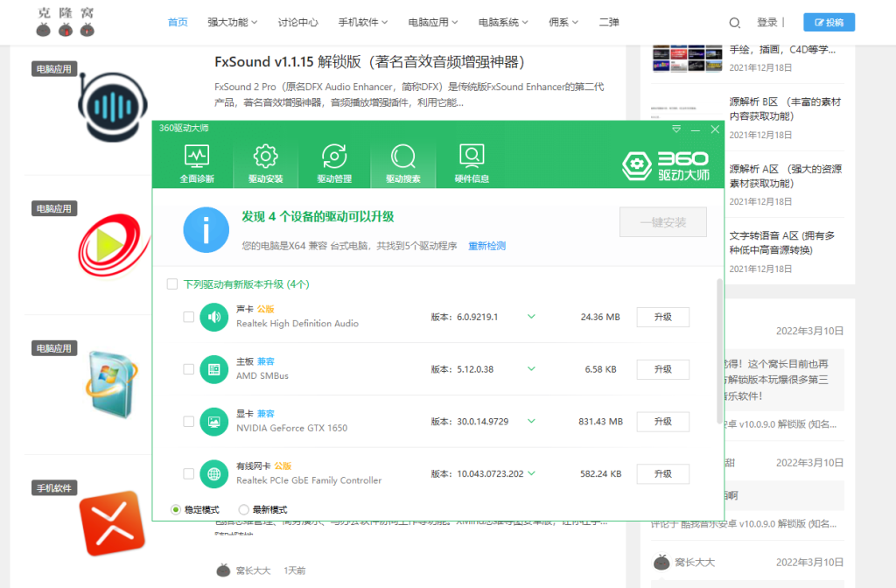The height and width of the screenshot is (588, 896).
Task: Close the 360驱动大师 window
Action: 715,129
